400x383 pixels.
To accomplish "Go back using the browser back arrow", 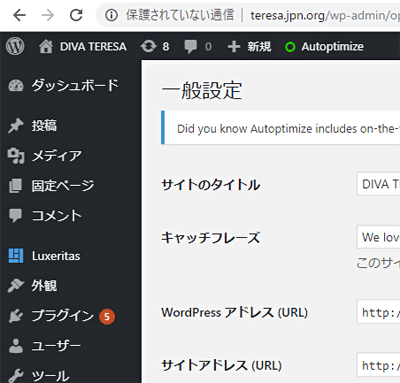I will pyautogui.click(x=19, y=15).
